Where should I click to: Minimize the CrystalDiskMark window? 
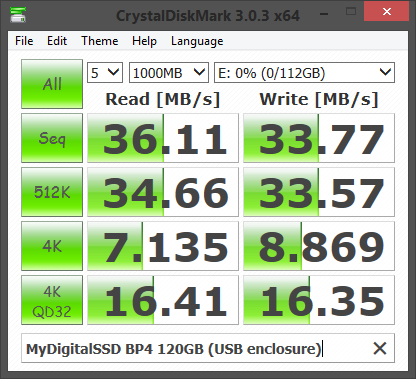click(x=324, y=13)
